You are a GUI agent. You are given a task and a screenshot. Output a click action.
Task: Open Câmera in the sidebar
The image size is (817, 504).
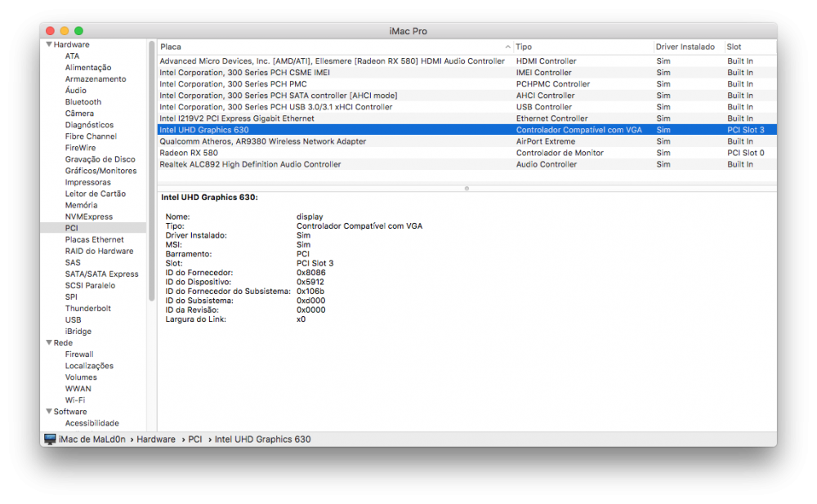point(79,113)
